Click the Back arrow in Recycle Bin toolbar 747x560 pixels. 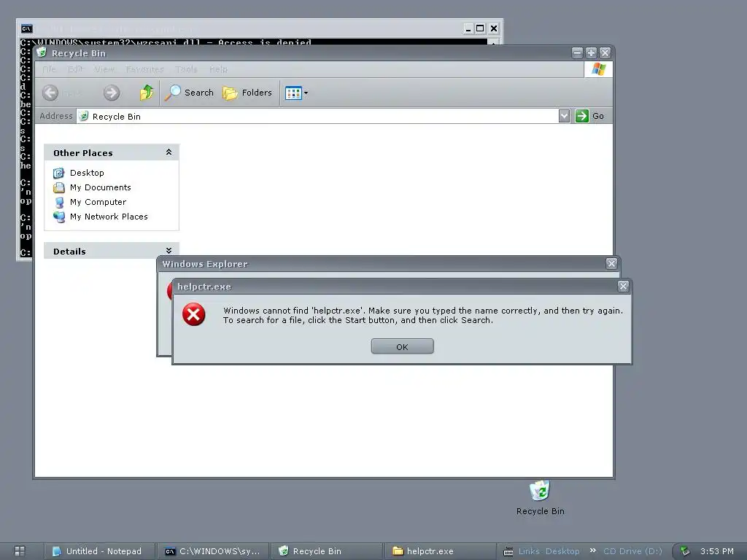(x=50, y=93)
